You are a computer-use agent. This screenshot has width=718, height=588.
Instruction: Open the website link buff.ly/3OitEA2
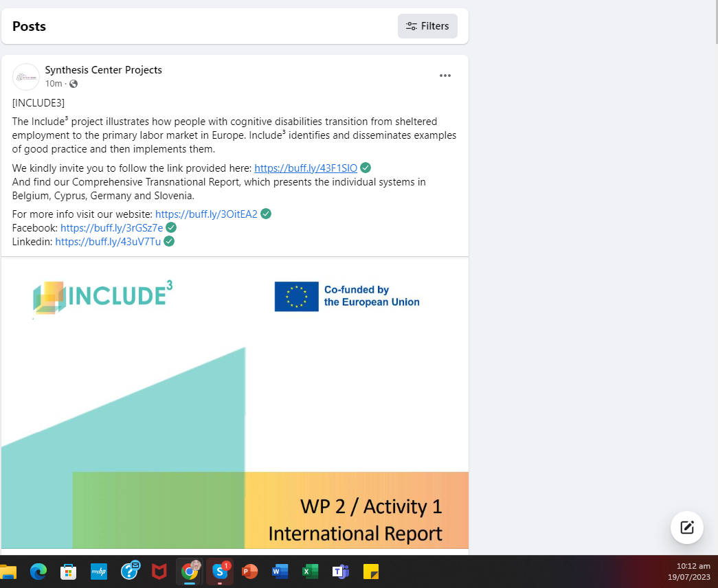point(207,214)
